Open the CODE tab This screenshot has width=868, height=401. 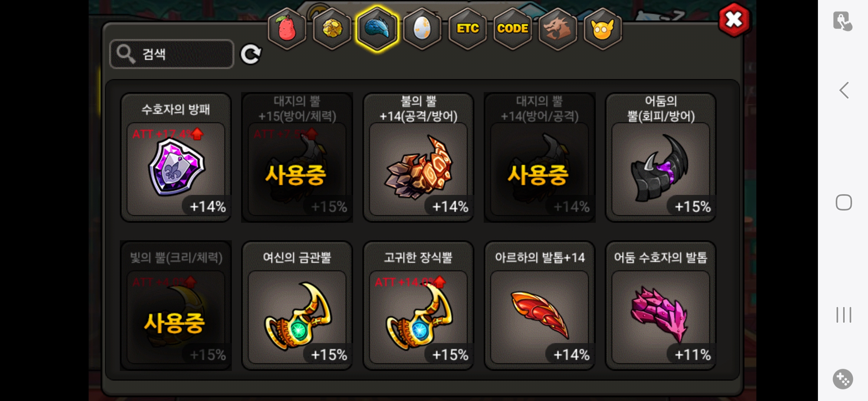513,29
